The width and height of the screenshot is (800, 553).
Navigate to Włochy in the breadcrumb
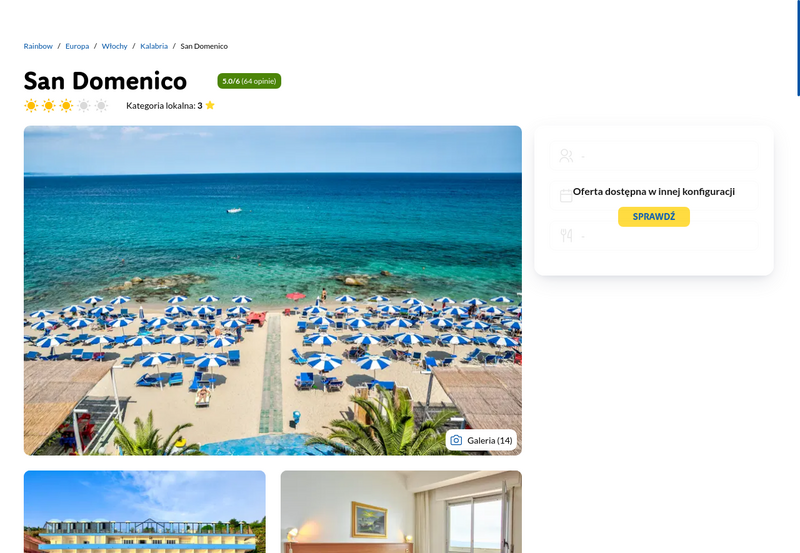point(114,46)
